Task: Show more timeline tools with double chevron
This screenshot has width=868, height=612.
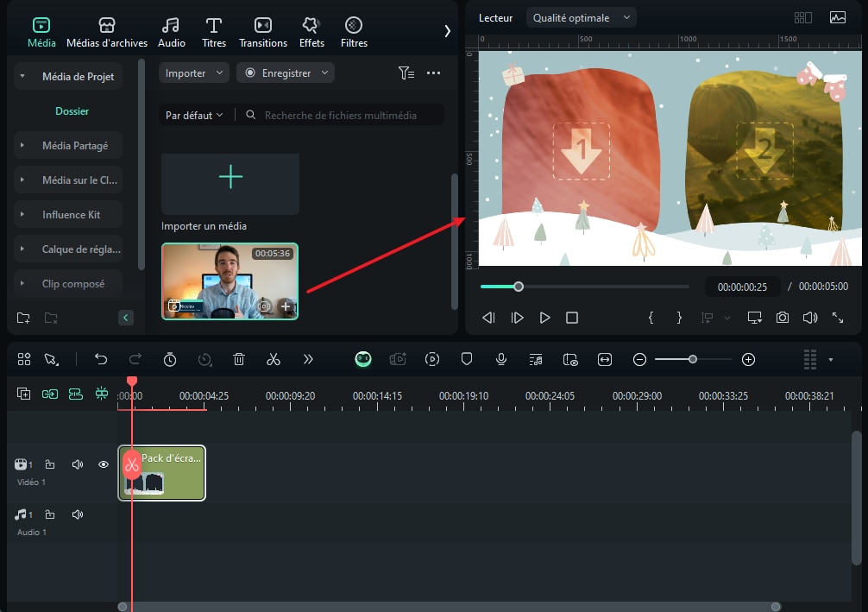Action: point(308,359)
